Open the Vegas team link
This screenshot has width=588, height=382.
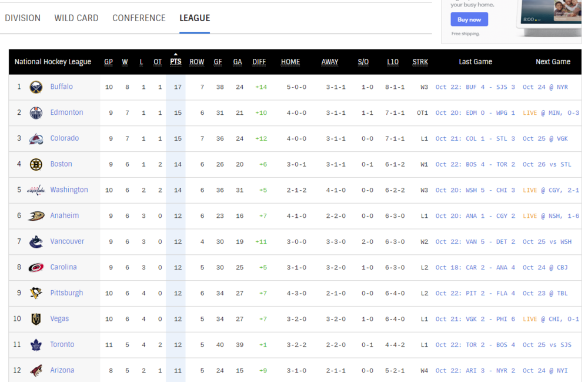59,318
